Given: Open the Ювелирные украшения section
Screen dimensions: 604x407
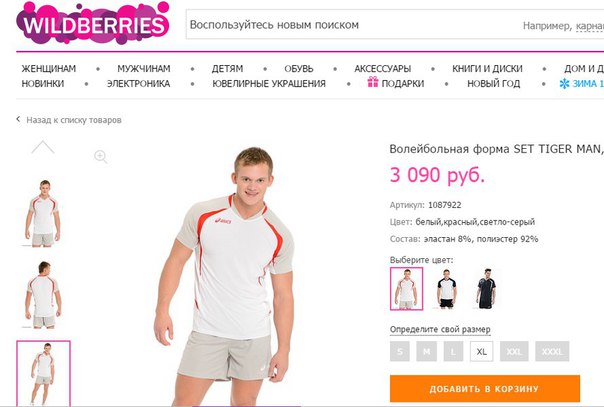Looking at the screenshot, I should pos(269,84).
